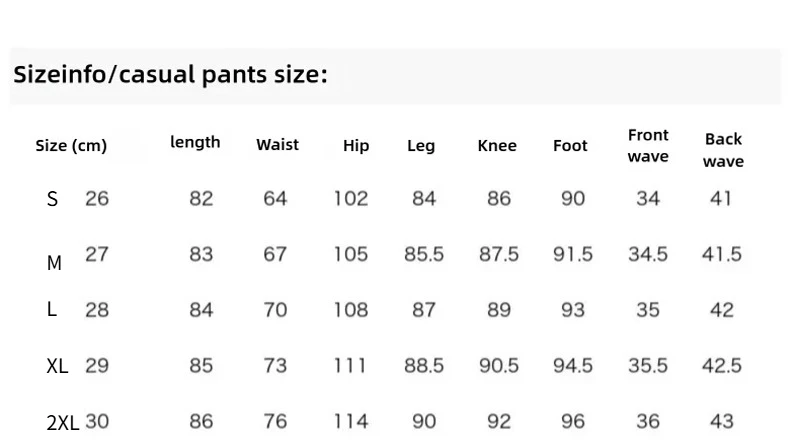Click the S size row label
Image resolution: width=790 pixels, height=443 pixels.
(52, 200)
